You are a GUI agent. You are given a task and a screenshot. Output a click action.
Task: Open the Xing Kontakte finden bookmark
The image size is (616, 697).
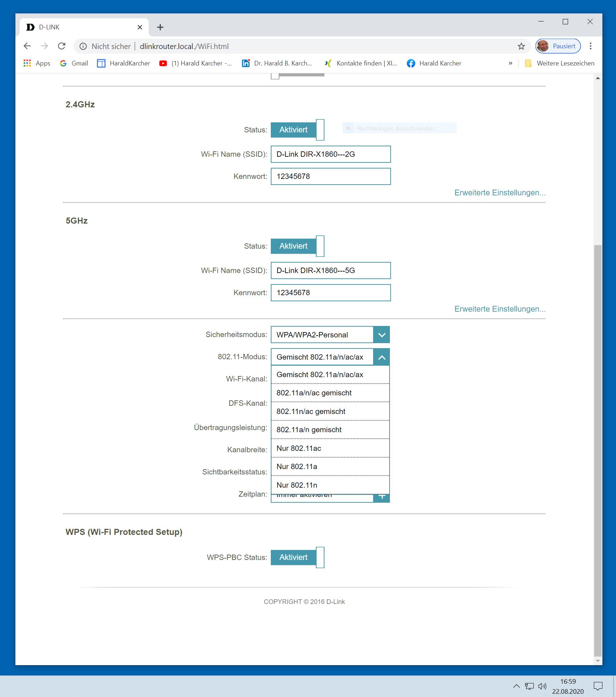tap(361, 63)
